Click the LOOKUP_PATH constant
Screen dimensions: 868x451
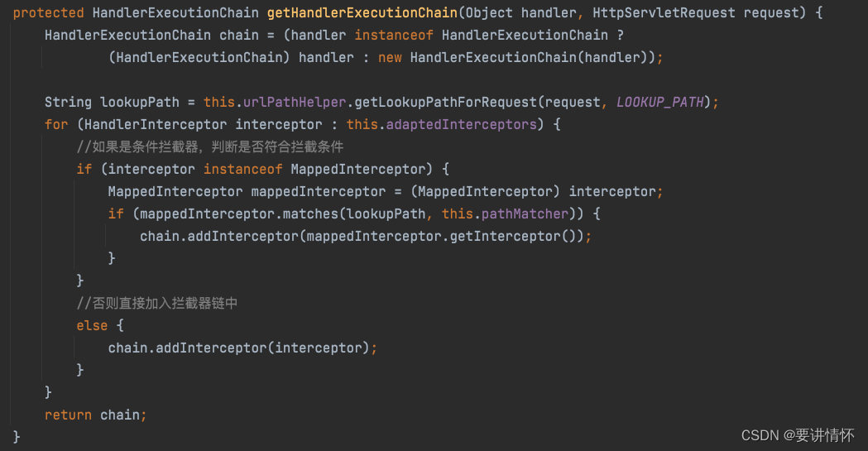pos(659,103)
